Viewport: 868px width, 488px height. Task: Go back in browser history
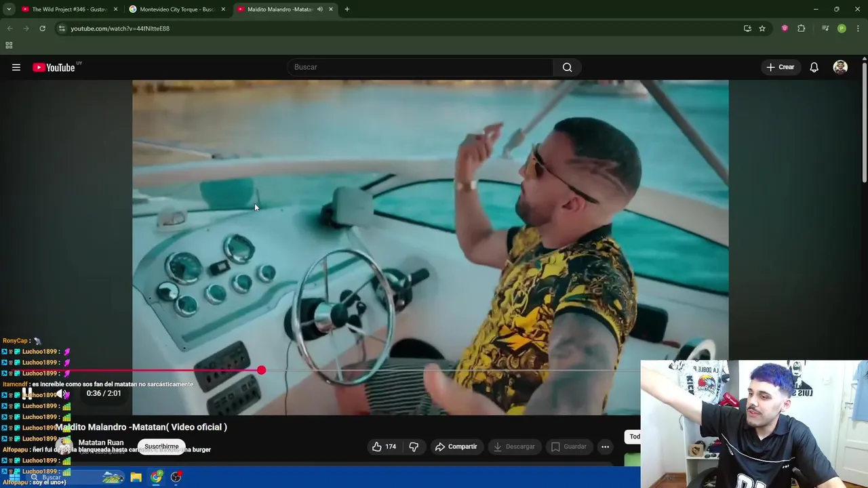point(9,28)
